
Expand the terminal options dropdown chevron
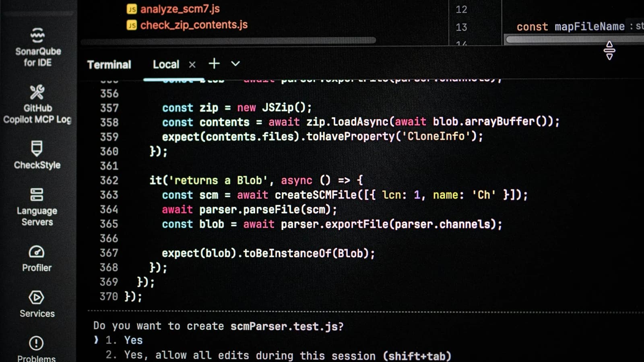pos(235,64)
